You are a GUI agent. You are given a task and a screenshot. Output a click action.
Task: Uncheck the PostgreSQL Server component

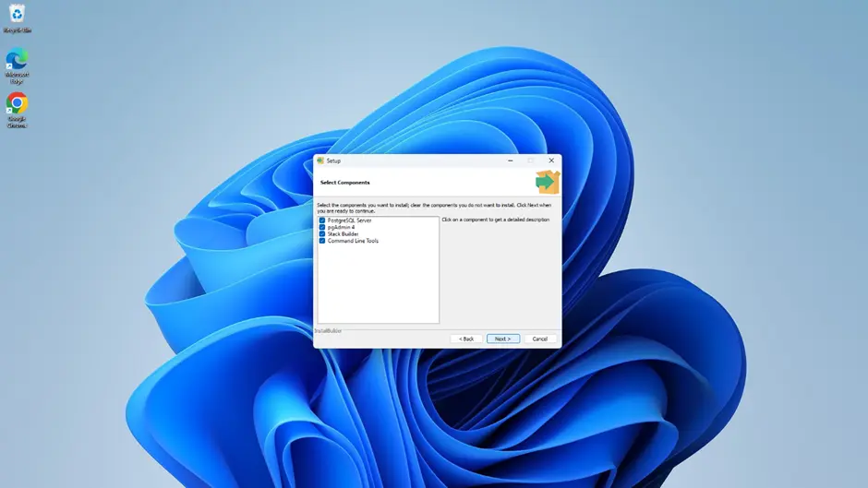(322, 220)
